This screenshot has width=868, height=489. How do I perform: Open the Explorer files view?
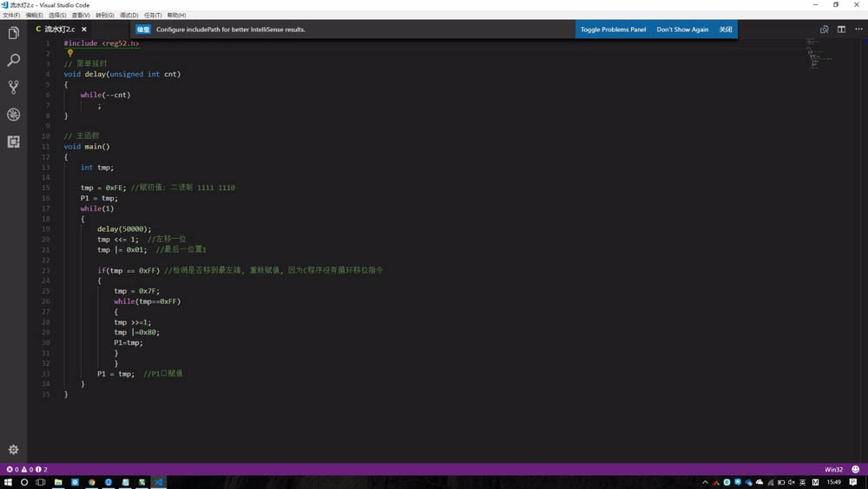pyautogui.click(x=13, y=33)
